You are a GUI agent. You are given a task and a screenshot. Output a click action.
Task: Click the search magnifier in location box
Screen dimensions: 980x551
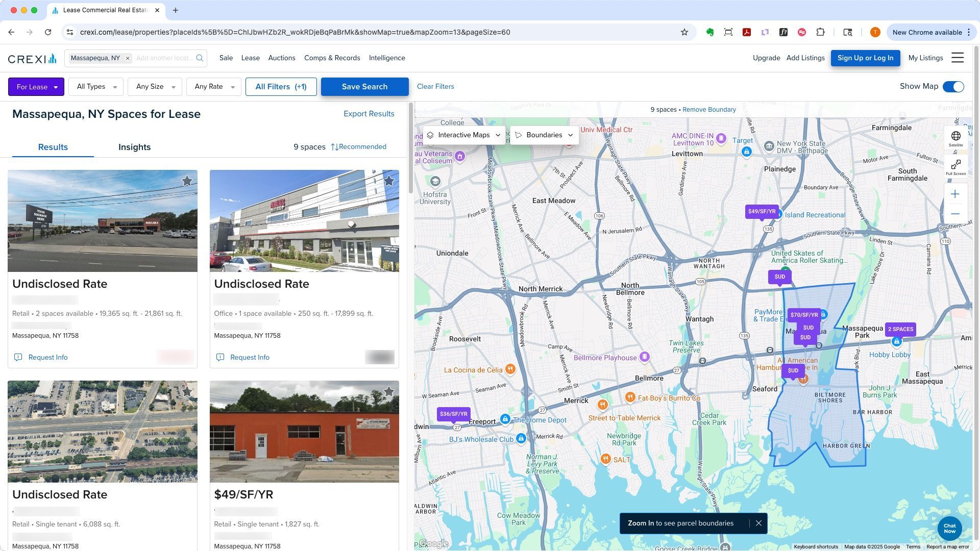tap(200, 58)
